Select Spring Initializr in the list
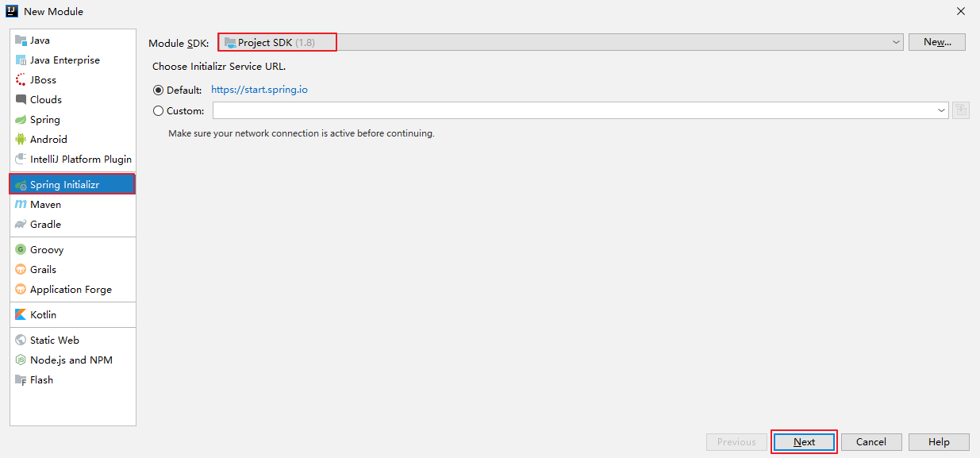This screenshot has width=980, height=458. [72, 185]
